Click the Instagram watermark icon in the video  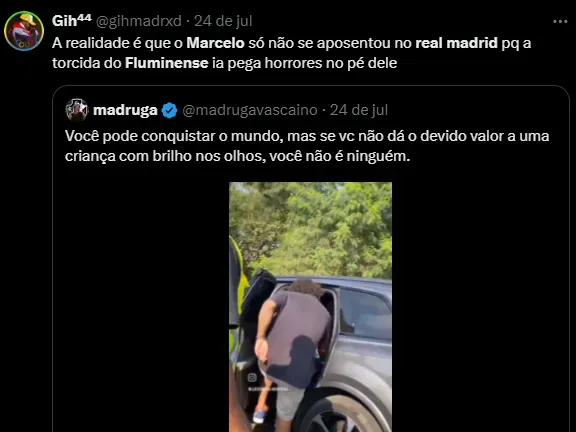coord(252,378)
